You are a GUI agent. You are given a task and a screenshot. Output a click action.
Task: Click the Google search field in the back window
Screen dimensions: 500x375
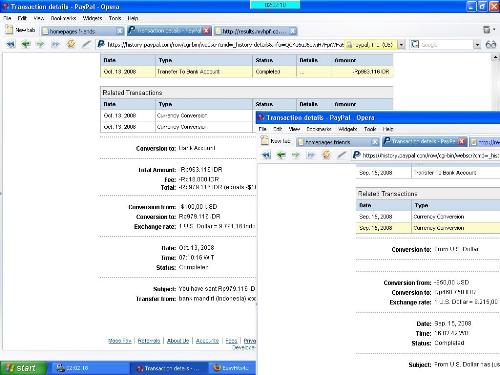coord(447,44)
